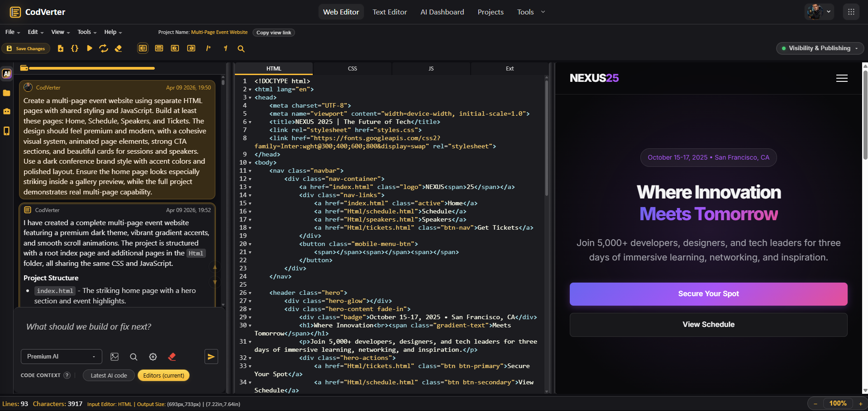This screenshot has height=411, width=868.
Task: Click the Copy view link button
Action: pyautogui.click(x=274, y=33)
